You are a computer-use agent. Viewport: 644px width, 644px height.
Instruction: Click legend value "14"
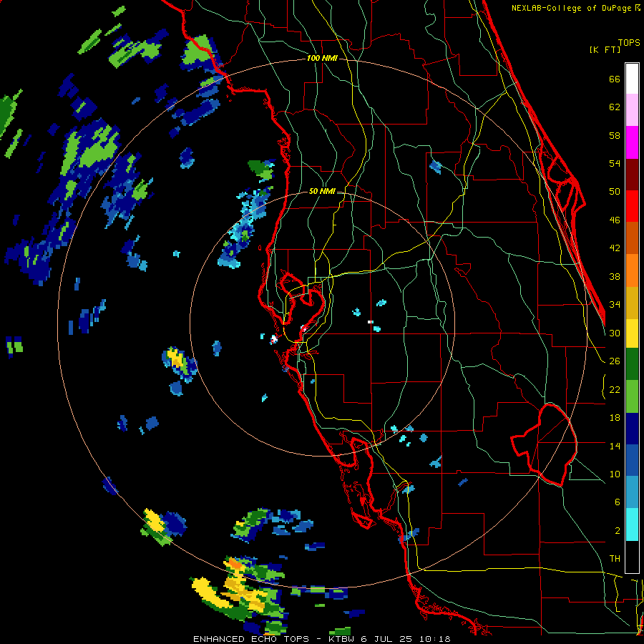pyautogui.click(x=615, y=446)
